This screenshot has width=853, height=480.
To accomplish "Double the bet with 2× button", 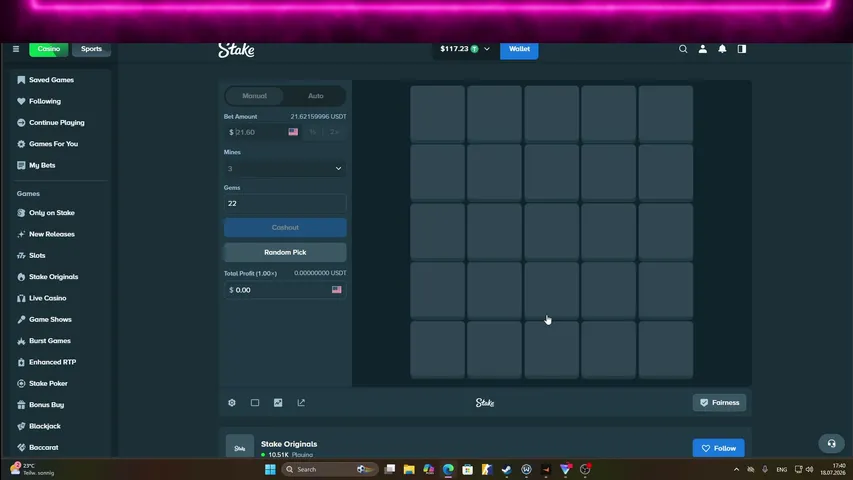I will (x=334, y=132).
